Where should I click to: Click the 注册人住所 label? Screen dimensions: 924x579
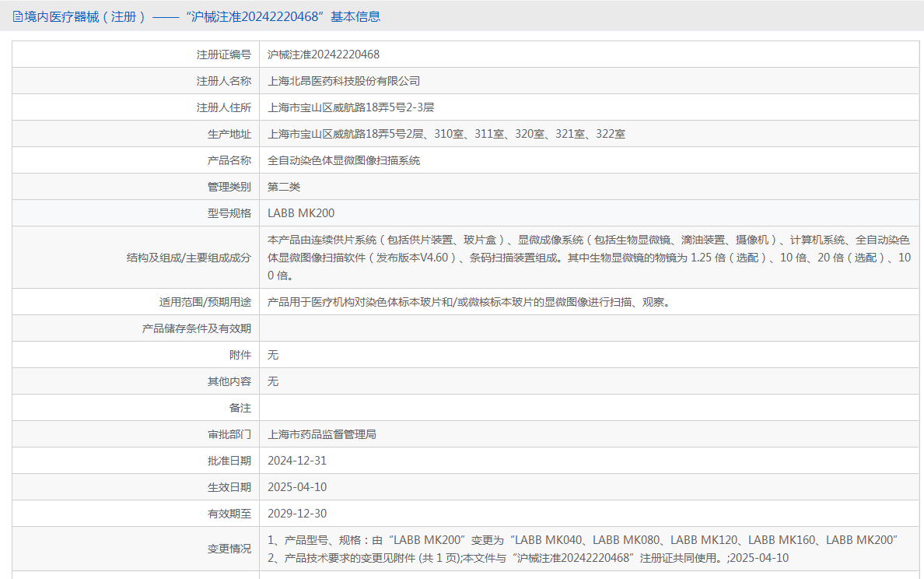[x=224, y=107]
